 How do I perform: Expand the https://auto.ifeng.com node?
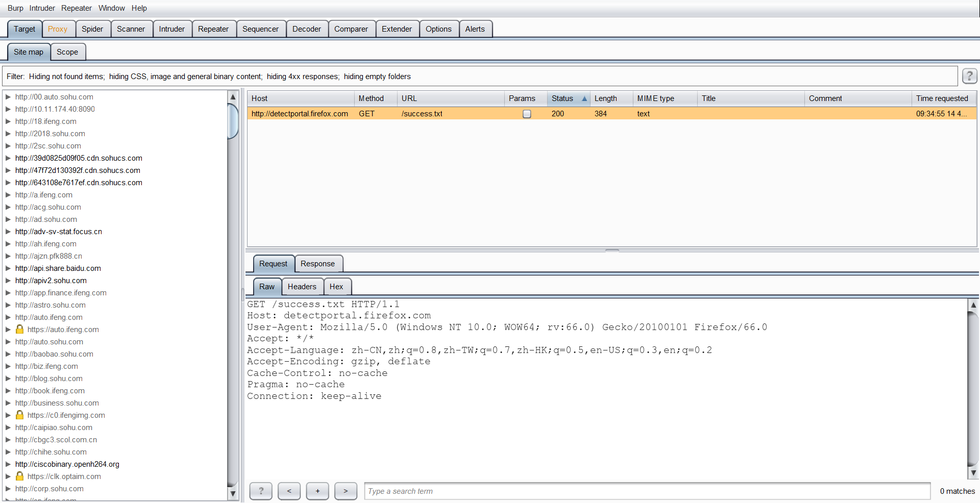pos(8,330)
